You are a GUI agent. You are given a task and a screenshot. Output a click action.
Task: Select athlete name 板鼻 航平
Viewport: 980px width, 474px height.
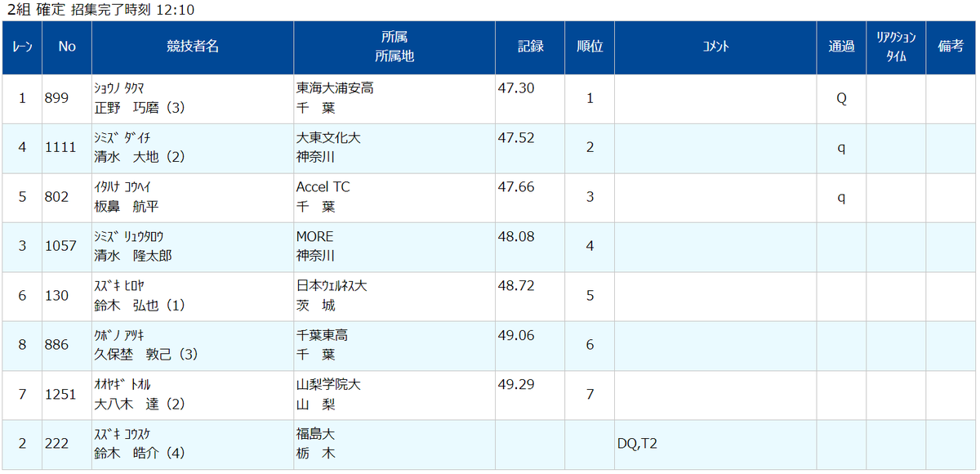(x=127, y=206)
